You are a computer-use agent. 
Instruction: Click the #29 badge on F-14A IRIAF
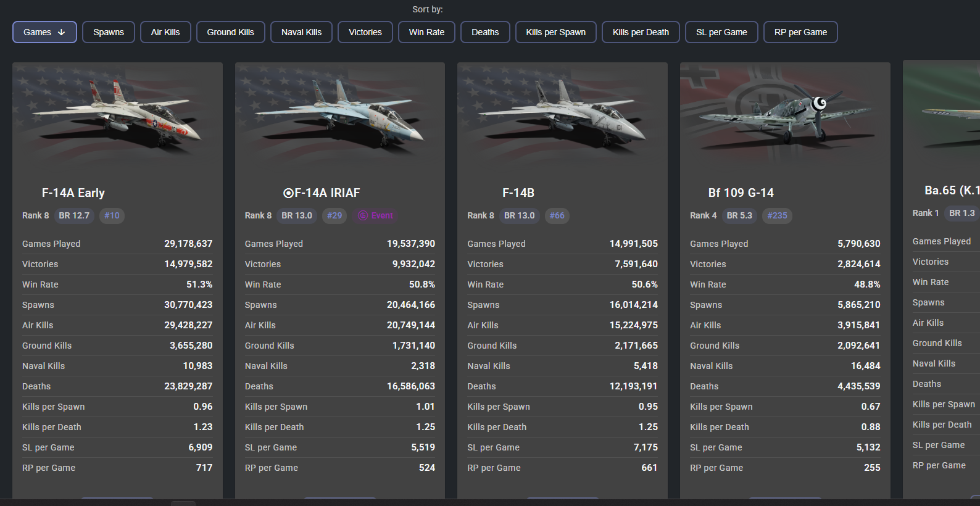click(334, 215)
